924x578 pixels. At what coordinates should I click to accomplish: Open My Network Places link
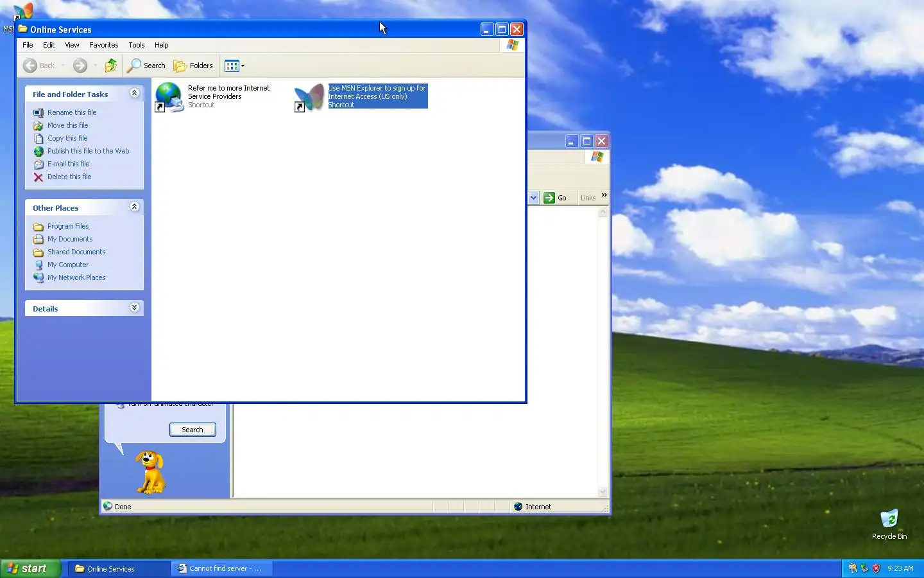[x=76, y=277]
